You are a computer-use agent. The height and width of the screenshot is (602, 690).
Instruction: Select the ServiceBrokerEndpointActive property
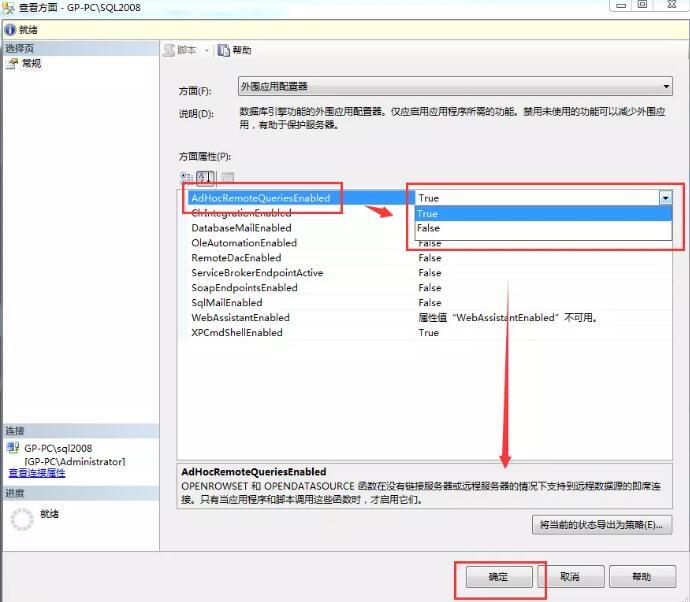pyautogui.click(x=257, y=273)
